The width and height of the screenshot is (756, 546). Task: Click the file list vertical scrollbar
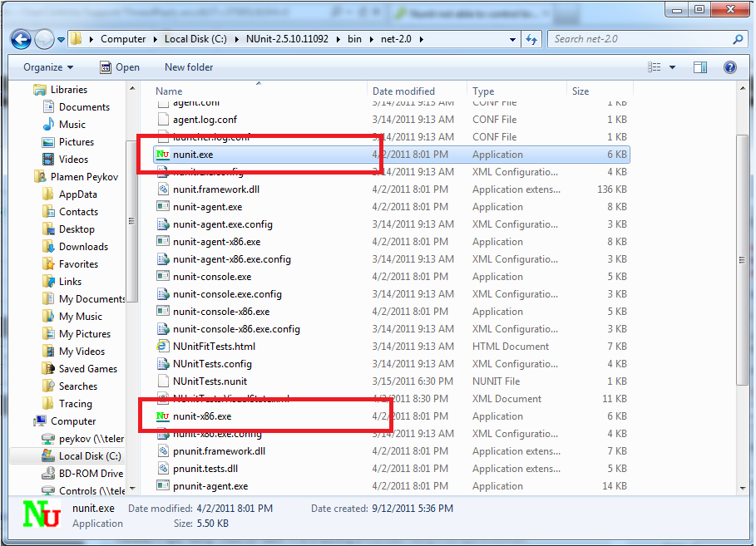(743, 260)
